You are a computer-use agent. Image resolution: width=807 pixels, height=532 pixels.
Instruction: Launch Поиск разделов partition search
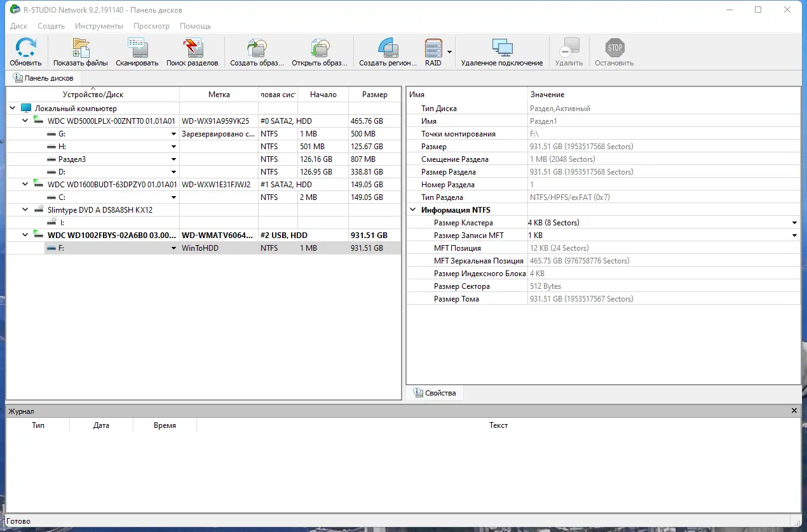tap(192, 48)
